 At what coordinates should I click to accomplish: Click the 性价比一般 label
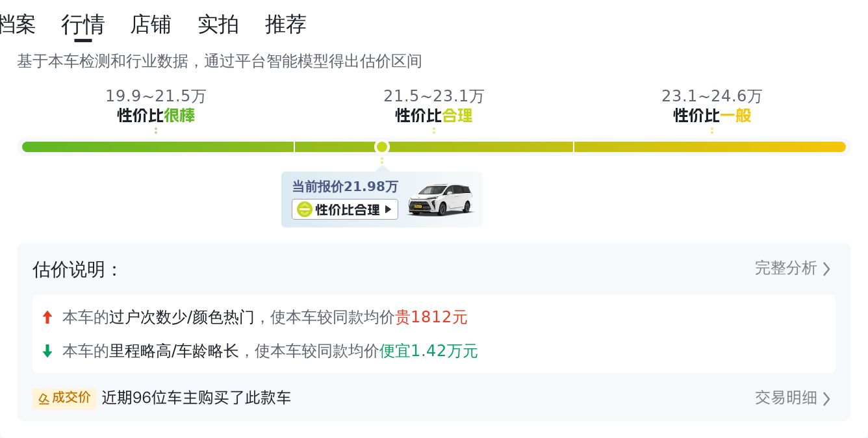(x=712, y=116)
